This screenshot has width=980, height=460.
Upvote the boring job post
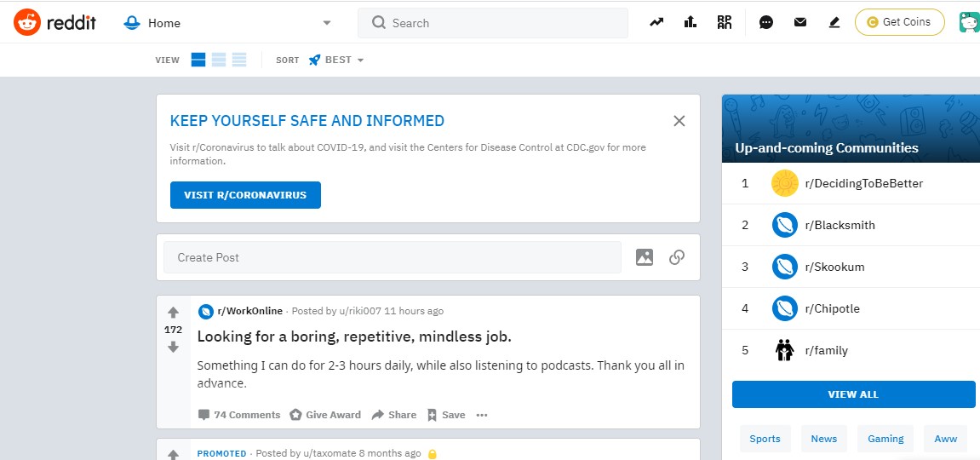(x=173, y=312)
